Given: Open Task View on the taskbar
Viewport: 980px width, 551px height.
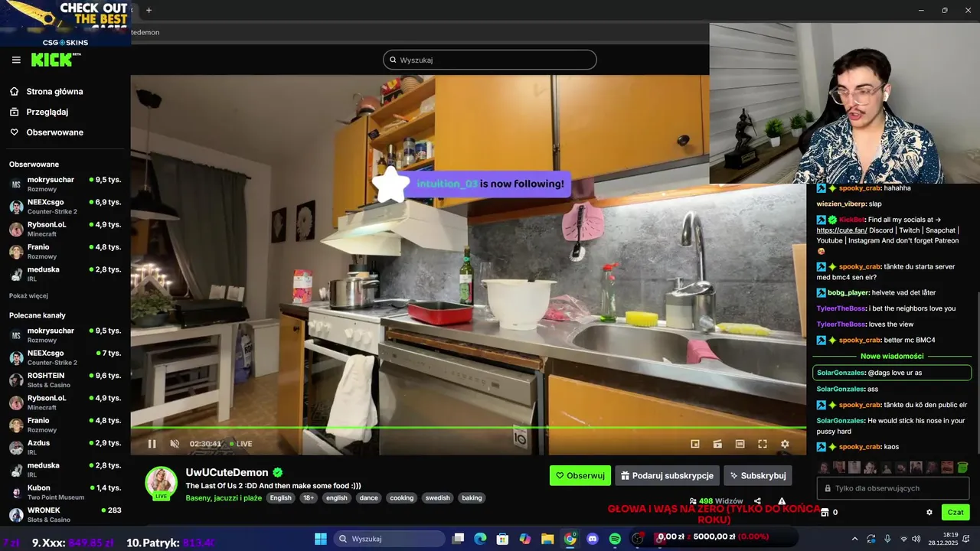Looking at the screenshot, I should click(x=458, y=539).
